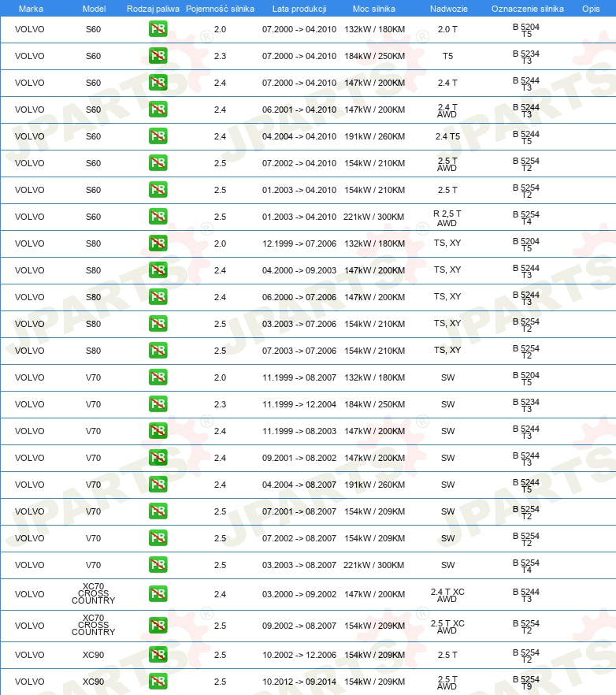Viewport: 616px width, 695px height.
Task: Click the date range 12.1999 -> 07.2006
Action: pos(299,243)
